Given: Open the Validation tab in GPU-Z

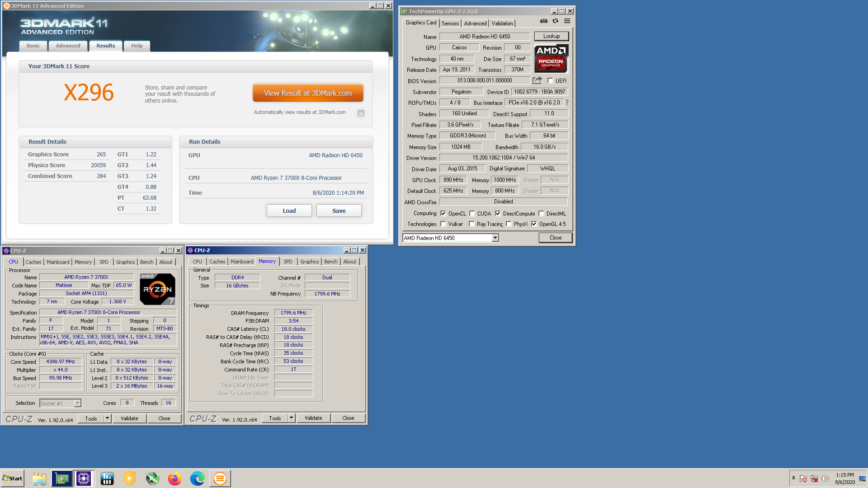Looking at the screenshot, I should point(502,23).
